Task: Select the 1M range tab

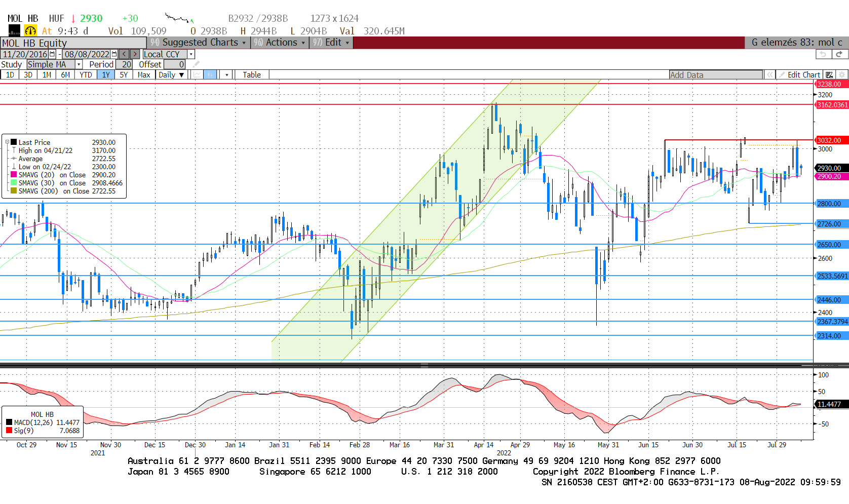Action: pos(47,75)
